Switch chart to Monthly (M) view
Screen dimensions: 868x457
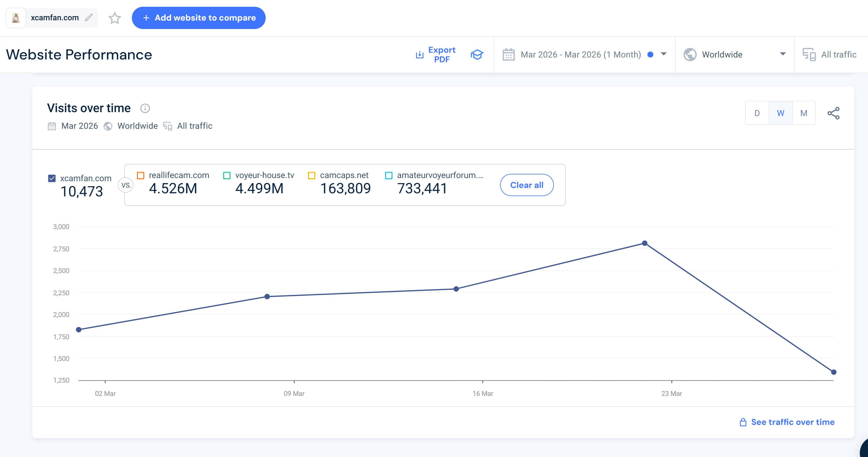[804, 113]
